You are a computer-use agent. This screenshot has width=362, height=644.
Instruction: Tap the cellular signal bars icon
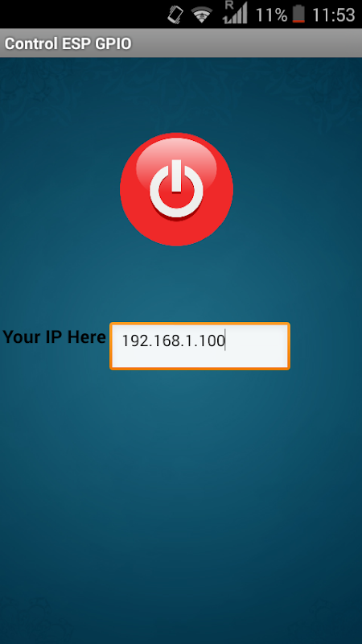tap(237, 14)
